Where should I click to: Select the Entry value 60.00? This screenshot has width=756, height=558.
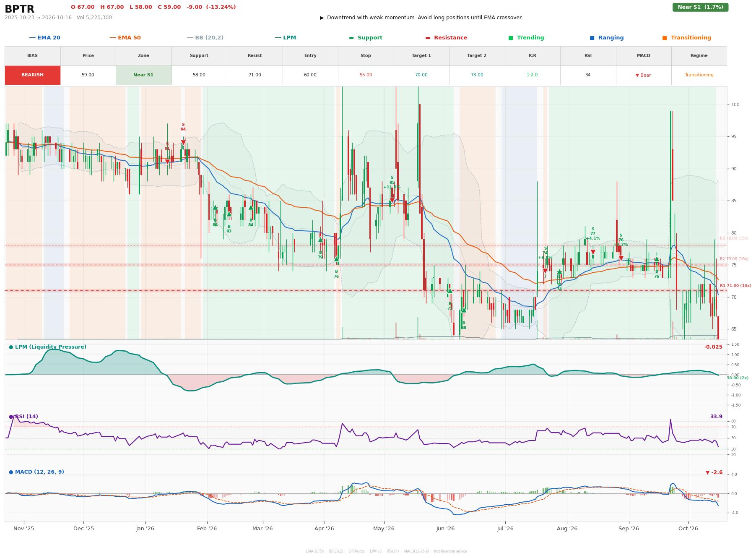[x=310, y=75]
